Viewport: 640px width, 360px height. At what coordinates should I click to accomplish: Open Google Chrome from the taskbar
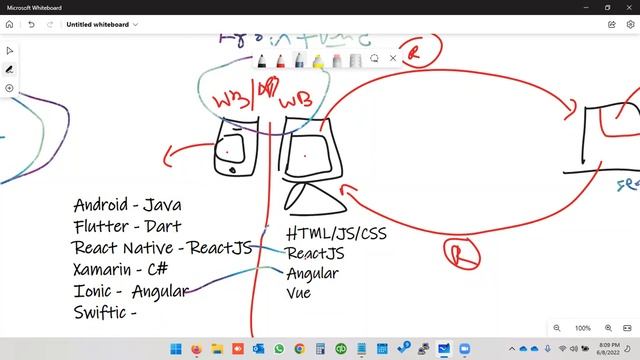[300, 349]
